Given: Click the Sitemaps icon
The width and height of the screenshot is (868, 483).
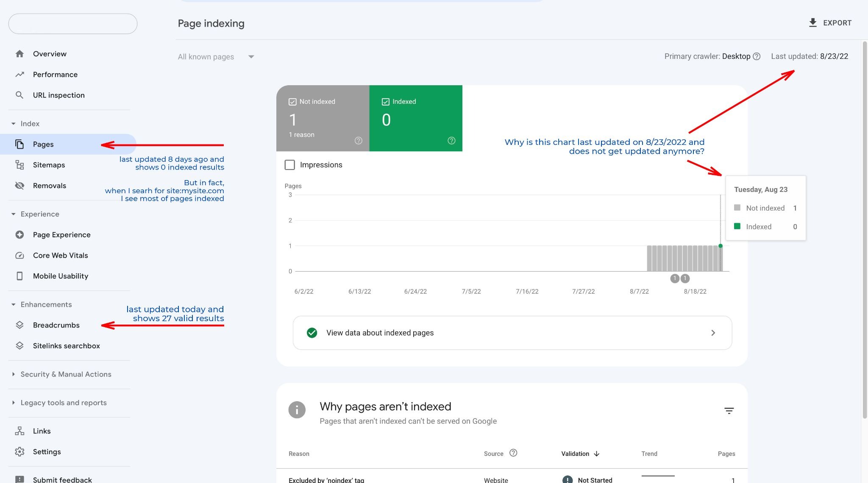Looking at the screenshot, I should tap(19, 165).
